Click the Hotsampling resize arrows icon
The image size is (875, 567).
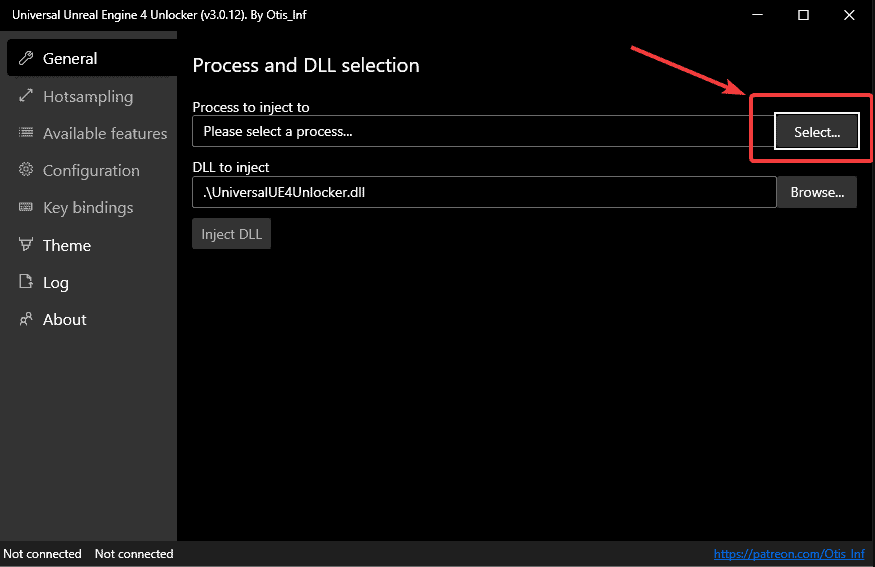click(25, 96)
